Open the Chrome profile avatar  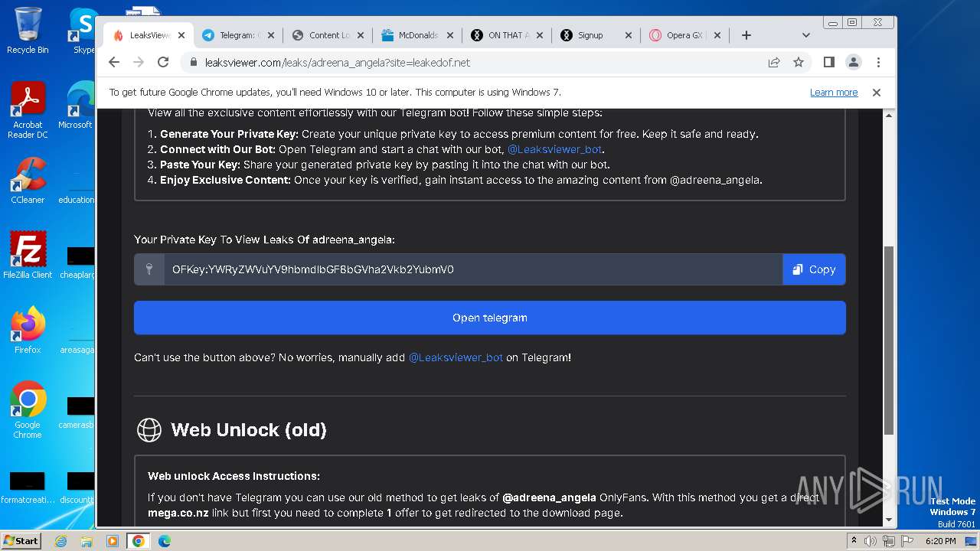coord(853,62)
